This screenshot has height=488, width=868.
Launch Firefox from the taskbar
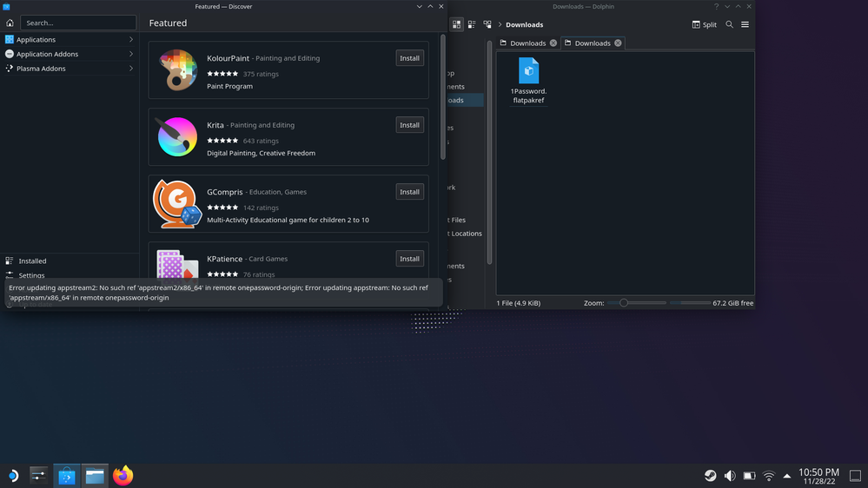click(123, 476)
